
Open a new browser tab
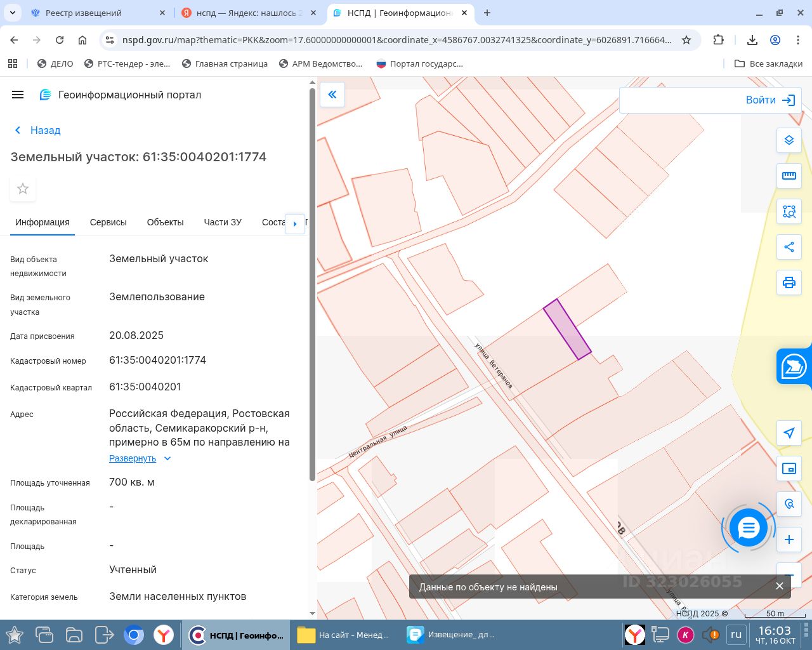[487, 13]
